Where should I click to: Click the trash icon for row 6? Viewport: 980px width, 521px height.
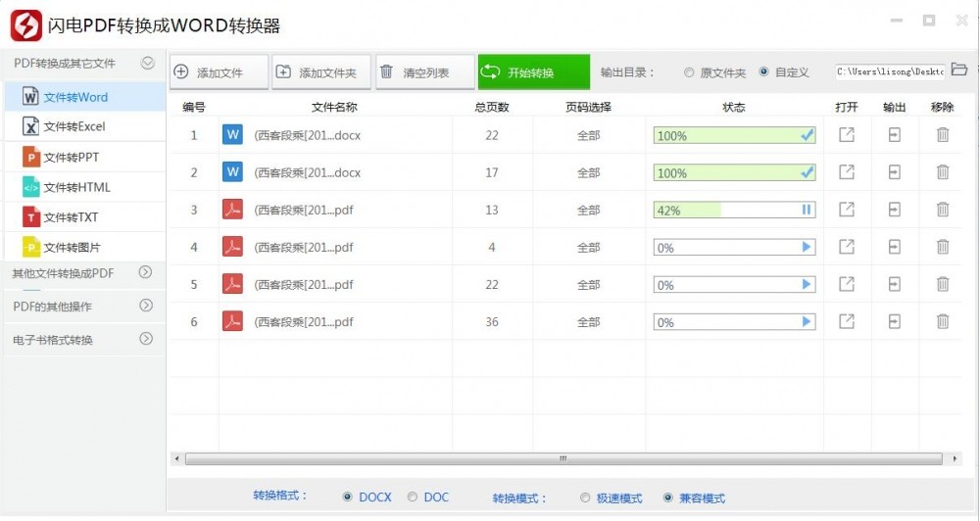(x=943, y=321)
